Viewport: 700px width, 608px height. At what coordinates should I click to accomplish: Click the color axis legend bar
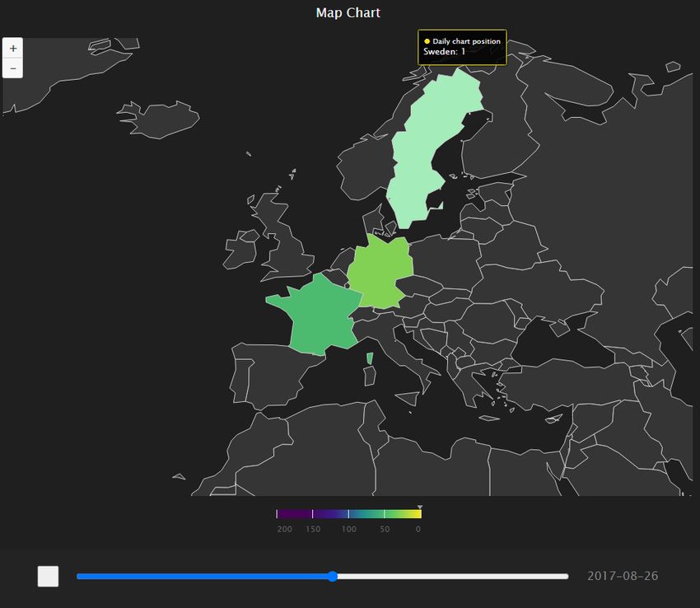(348, 514)
